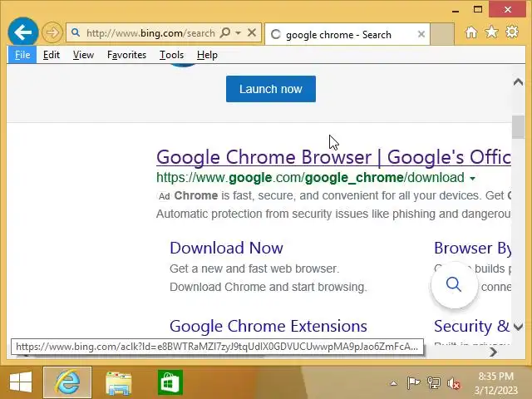Click the bing.com address bar field
532x399 pixels.
pos(150,33)
